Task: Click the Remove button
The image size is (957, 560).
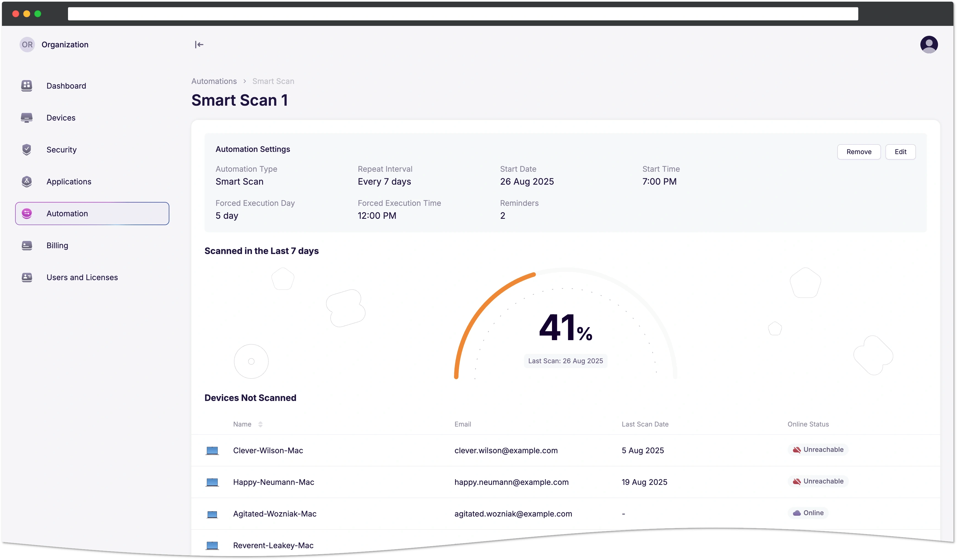Action: tap(859, 152)
